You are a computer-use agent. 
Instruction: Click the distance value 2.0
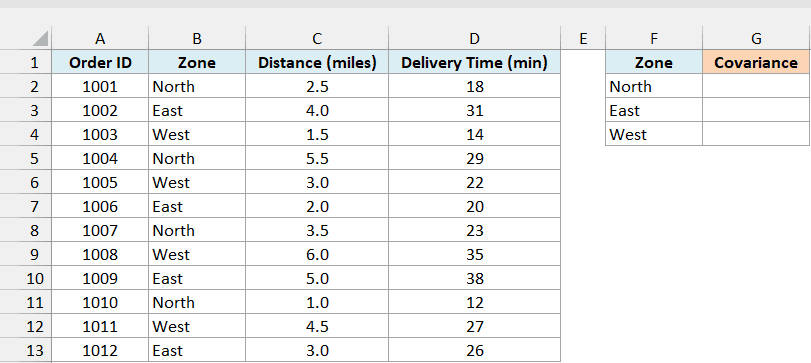tap(317, 206)
